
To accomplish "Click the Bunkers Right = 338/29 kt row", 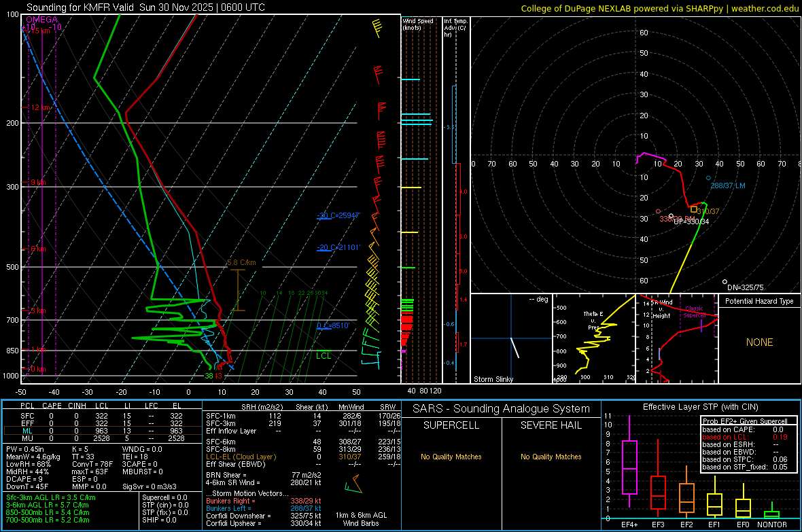I will click(x=264, y=501).
